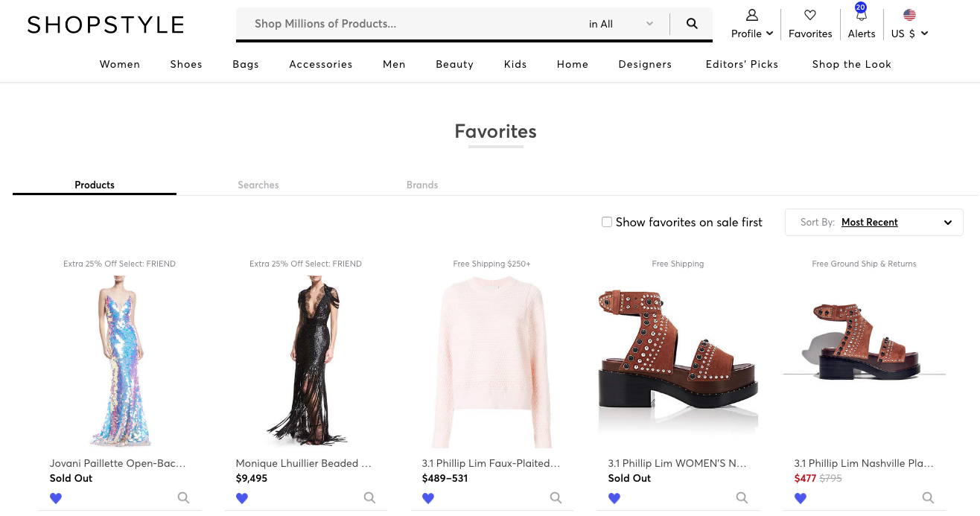Switch to the Products tab

pyautogui.click(x=95, y=185)
